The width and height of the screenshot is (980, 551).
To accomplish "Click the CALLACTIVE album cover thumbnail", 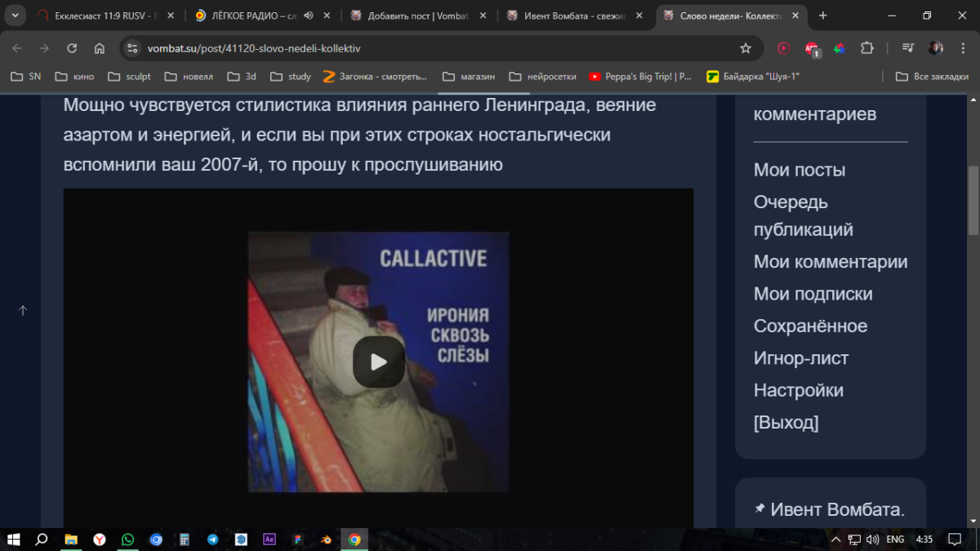I will (378, 362).
